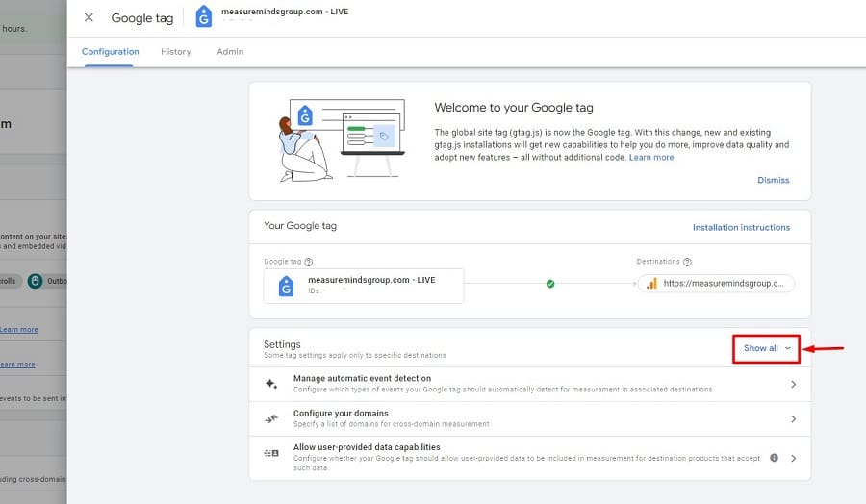Click the tag icon in Google tag card
Image resolution: width=866 pixels, height=504 pixels.
tap(286, 286)
